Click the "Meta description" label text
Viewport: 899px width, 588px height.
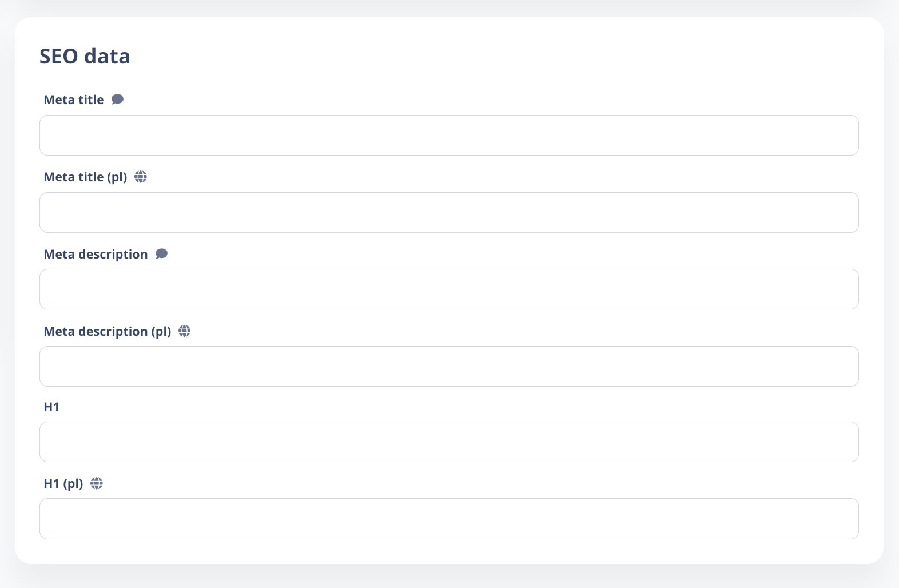click(x=96, y=255)
